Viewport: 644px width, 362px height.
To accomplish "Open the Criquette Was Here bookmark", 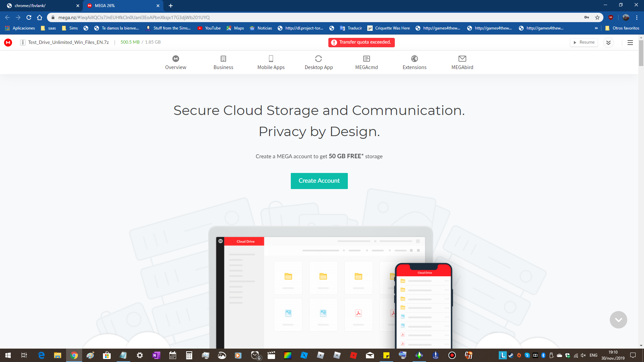I will click(x=388, y=28).
